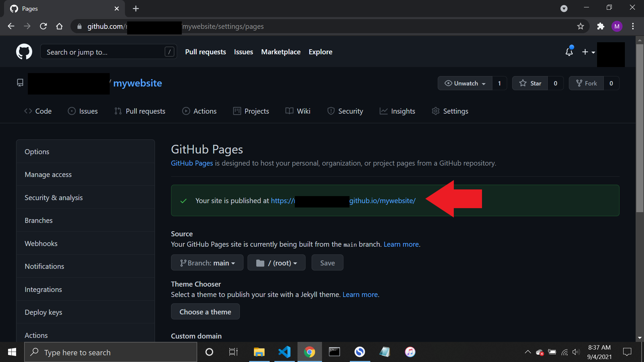Switch to the Wiki tab

(x=298, y=111)
